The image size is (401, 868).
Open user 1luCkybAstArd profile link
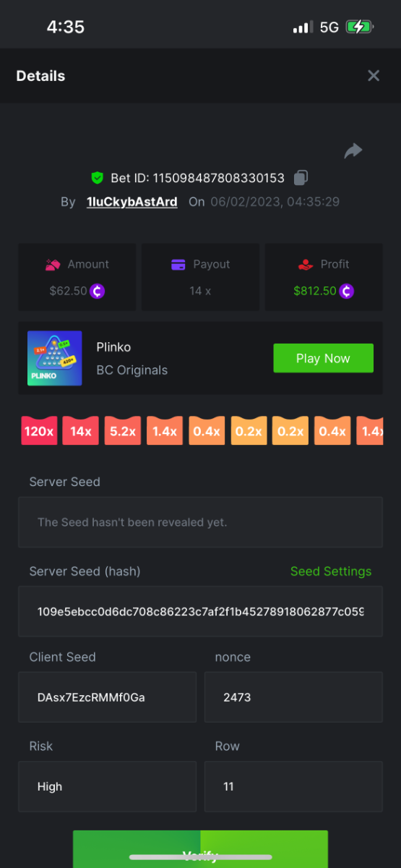click(132, 202)
